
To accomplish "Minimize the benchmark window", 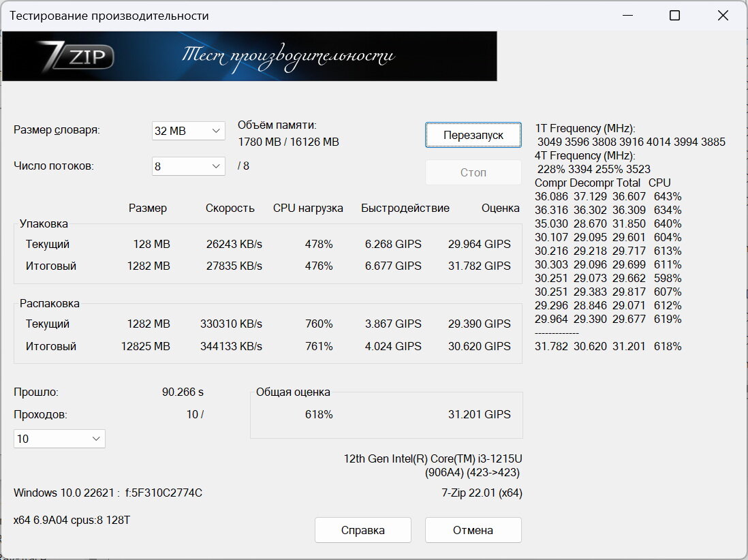I will point(628,15).
